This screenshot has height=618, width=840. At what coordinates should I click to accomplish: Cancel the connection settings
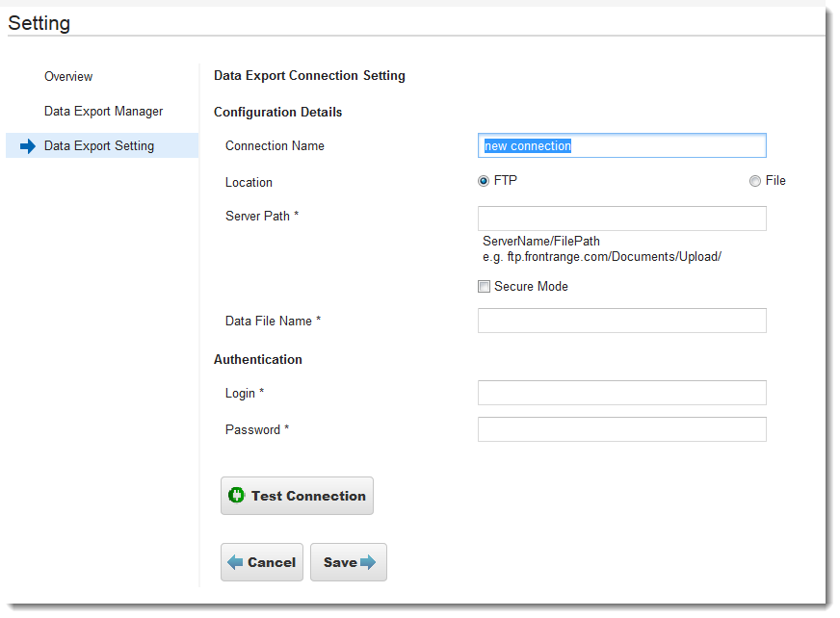coord(262,562)
